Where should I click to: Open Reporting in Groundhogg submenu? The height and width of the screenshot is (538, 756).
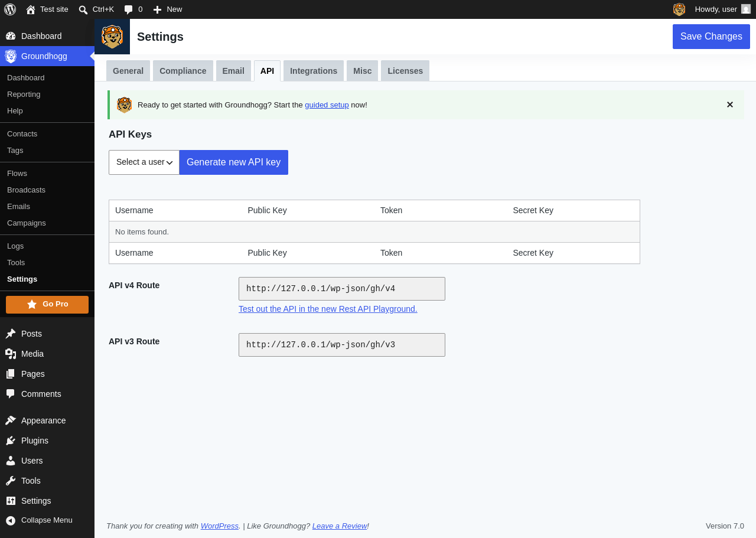point(24,94)
